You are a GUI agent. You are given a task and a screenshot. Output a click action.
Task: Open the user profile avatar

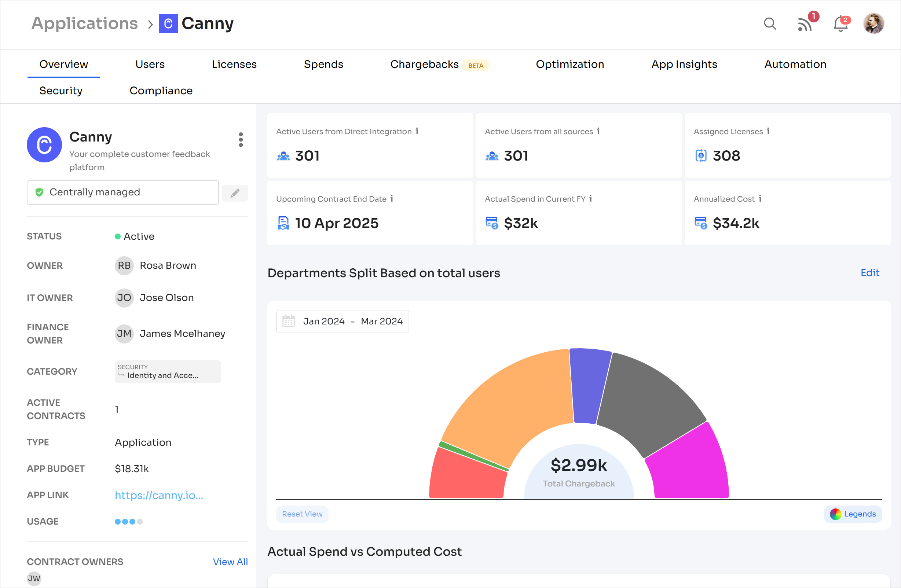tap(873, 23)
